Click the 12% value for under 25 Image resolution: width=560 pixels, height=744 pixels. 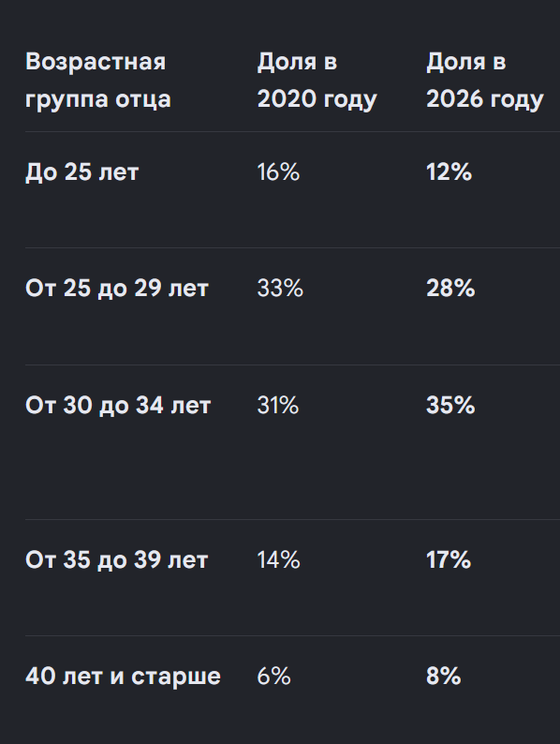coord(449,171)
